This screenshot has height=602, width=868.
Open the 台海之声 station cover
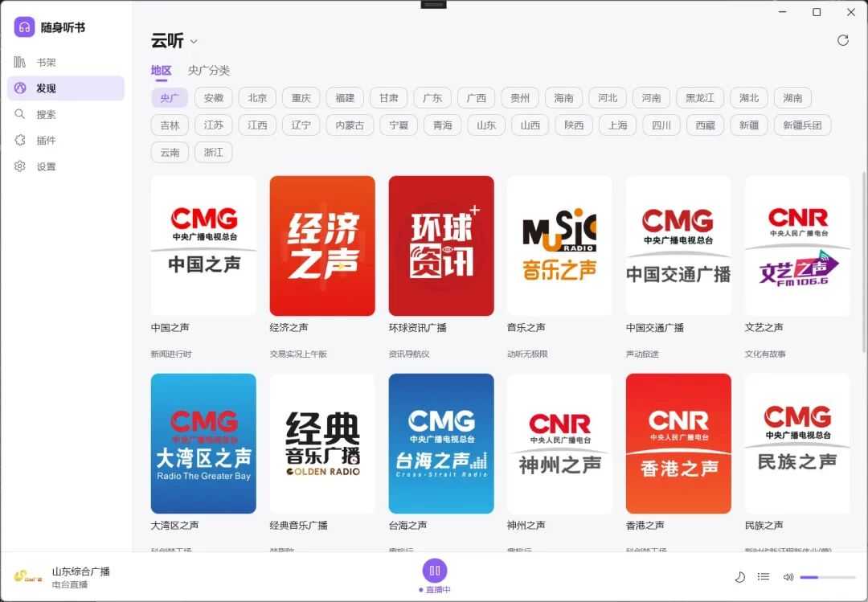pos(441,444)
